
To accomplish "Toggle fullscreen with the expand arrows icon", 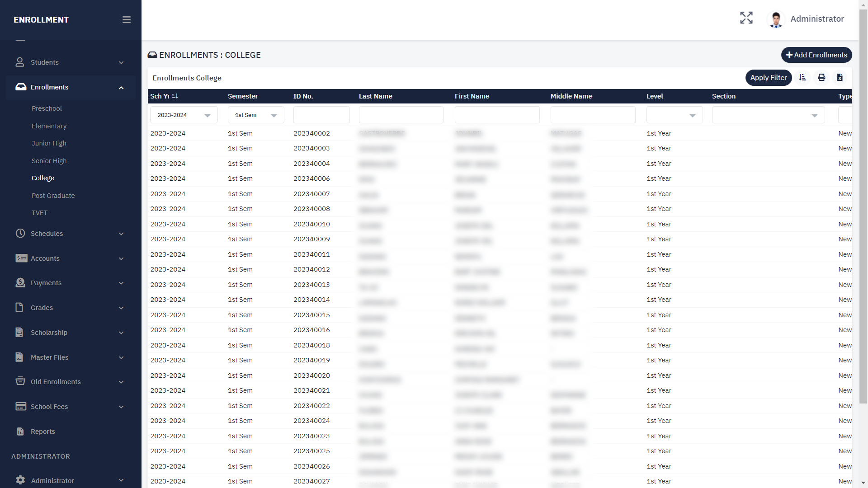I will (x=746, y=18).
